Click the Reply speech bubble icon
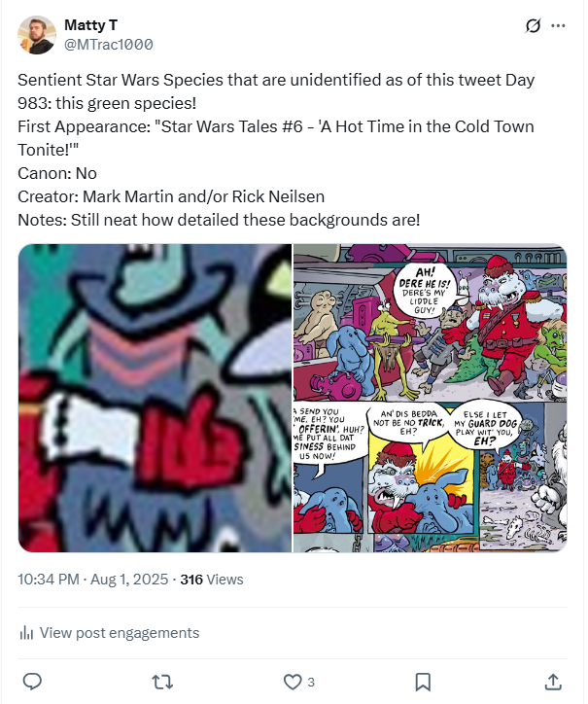588x704 pixels. point(32,681)
